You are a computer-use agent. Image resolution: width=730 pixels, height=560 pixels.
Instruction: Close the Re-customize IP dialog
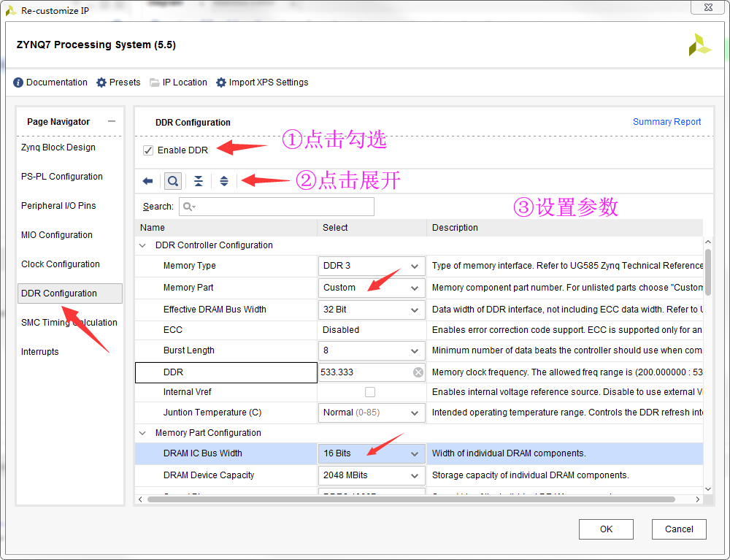(x=707, y=7)
